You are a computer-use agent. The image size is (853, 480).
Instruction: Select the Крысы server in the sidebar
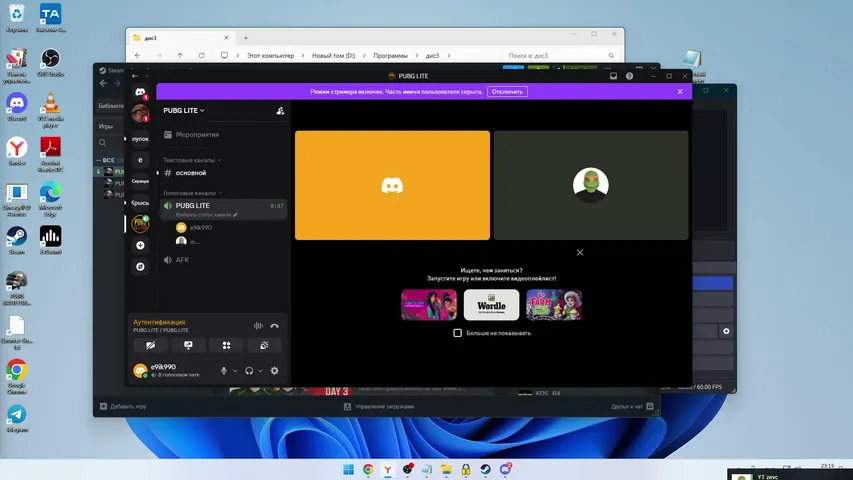[140, 202]
